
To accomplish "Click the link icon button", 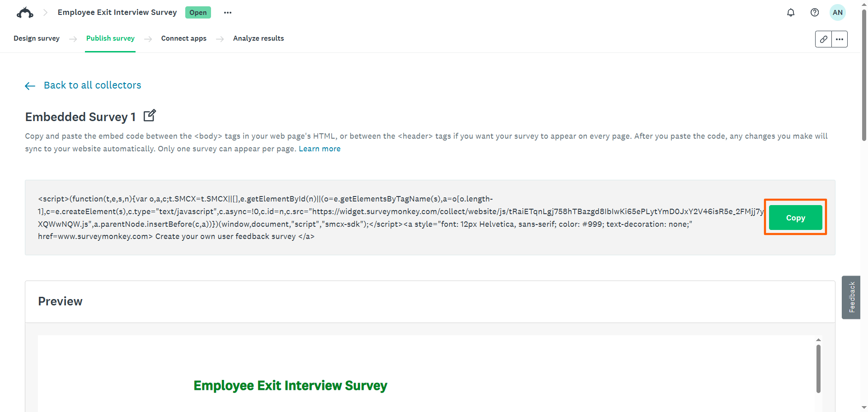I will click(823, 39).
